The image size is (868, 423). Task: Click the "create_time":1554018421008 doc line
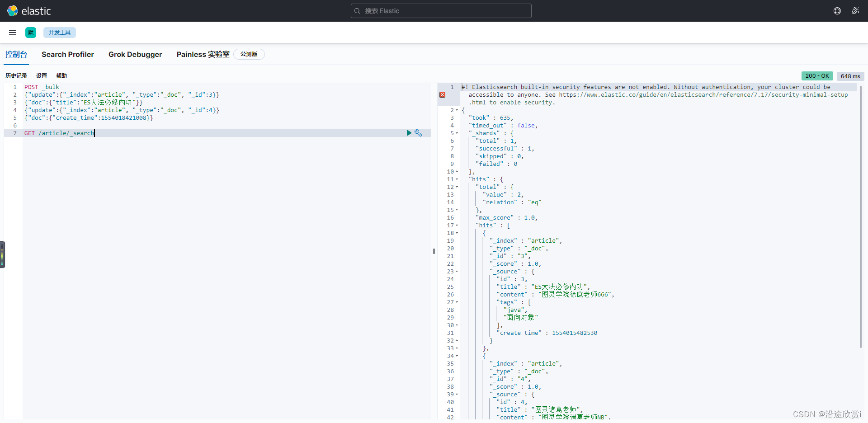(89, 118)
